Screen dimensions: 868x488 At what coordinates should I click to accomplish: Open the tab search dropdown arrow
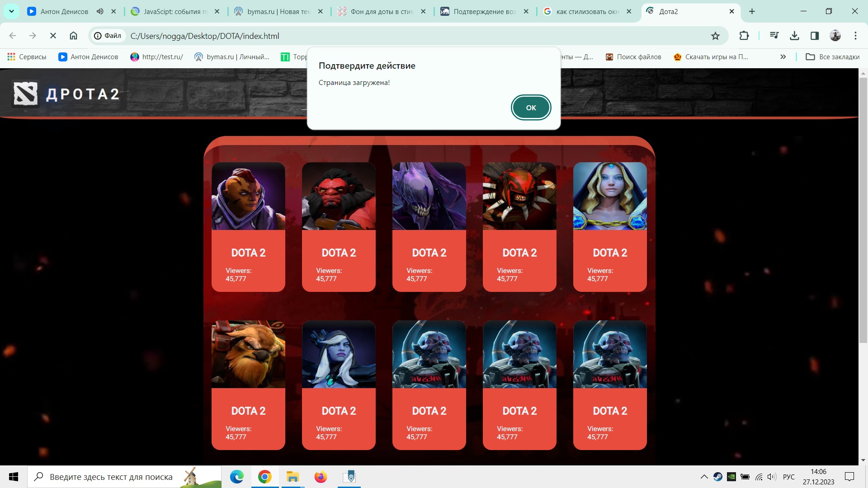(11, 11)
